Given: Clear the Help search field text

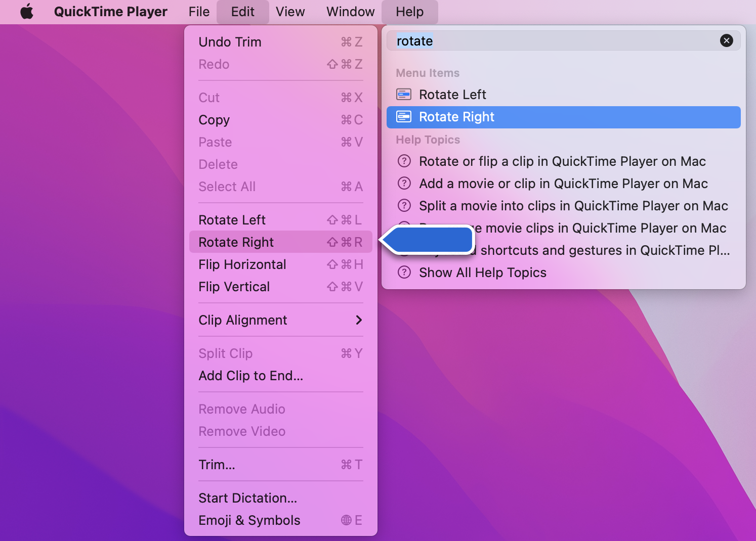Looking at the screenshot, I should 727,40.
